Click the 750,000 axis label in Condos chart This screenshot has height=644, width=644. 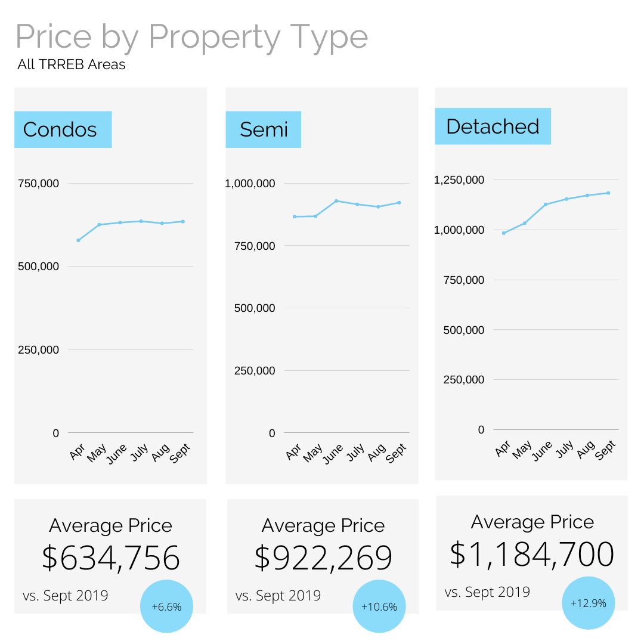pos(39,184)
